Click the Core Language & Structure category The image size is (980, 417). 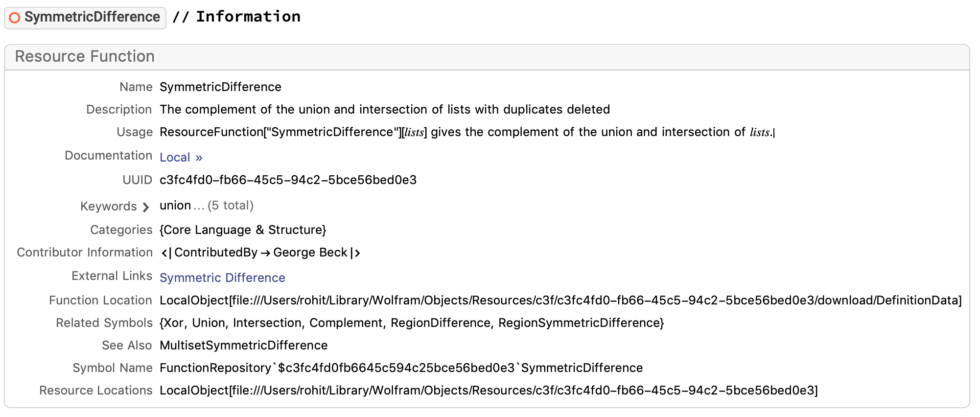coord(243,230)
